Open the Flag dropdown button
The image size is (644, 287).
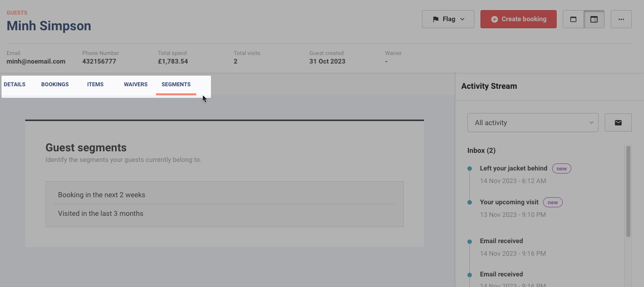(x=448, y=19)
